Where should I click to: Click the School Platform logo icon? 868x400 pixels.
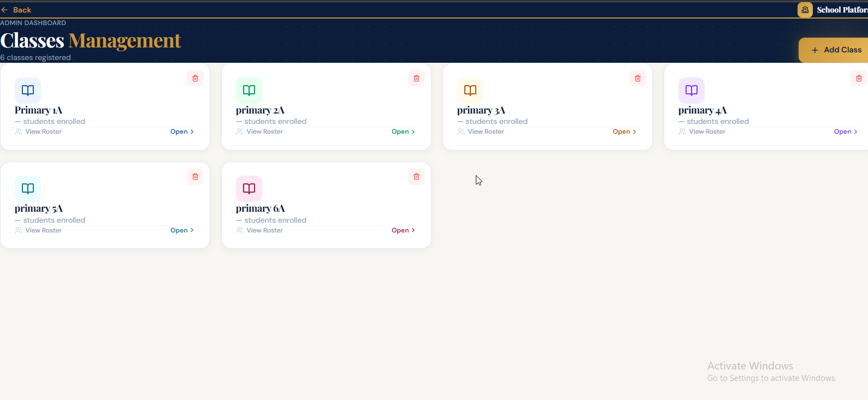pyautogui.click(x=805, y=10)
